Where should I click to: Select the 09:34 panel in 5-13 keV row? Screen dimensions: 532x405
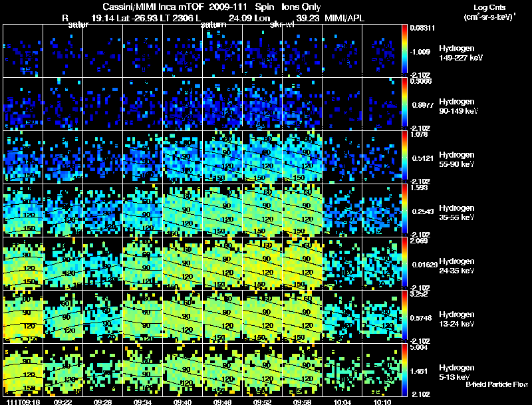143,370
